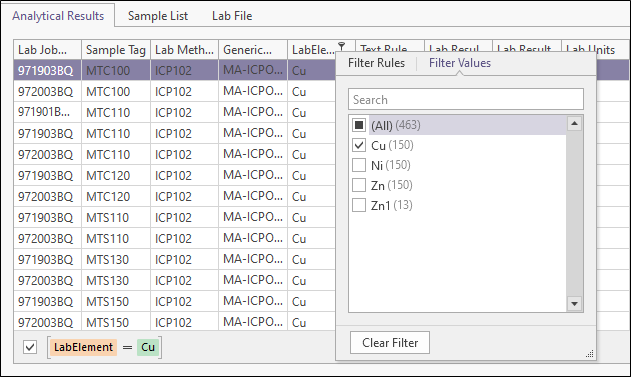The height and width of the screenshot is (377, 631).
Task: Switch to the Filter Rules tab
Action: 376,63
